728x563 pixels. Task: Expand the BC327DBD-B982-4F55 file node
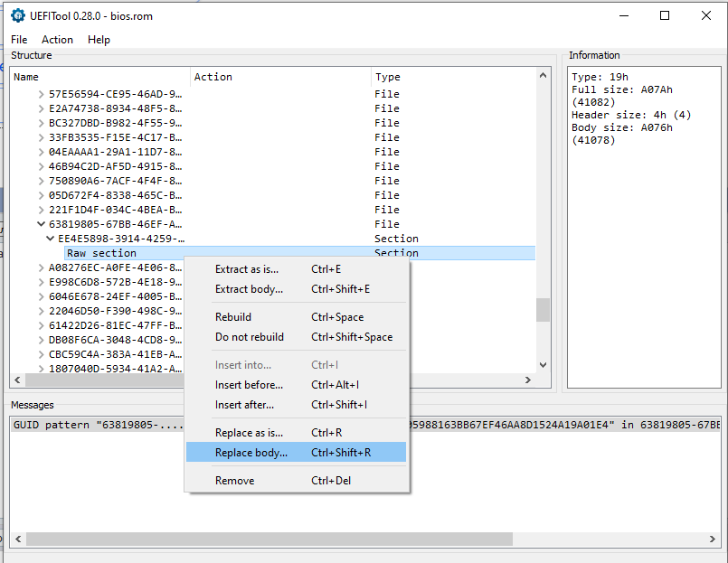tap(41, 123)
